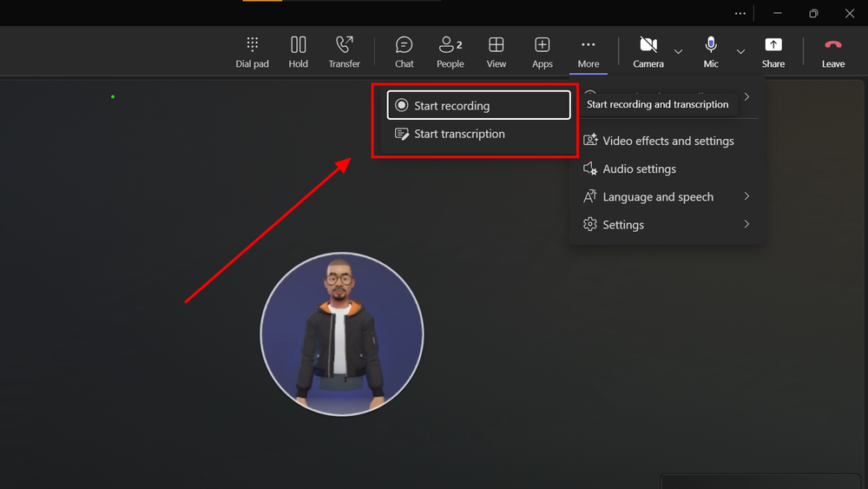Expand the Camera options dropdown arrow
The image size is (868, 489).
point(678,52)
